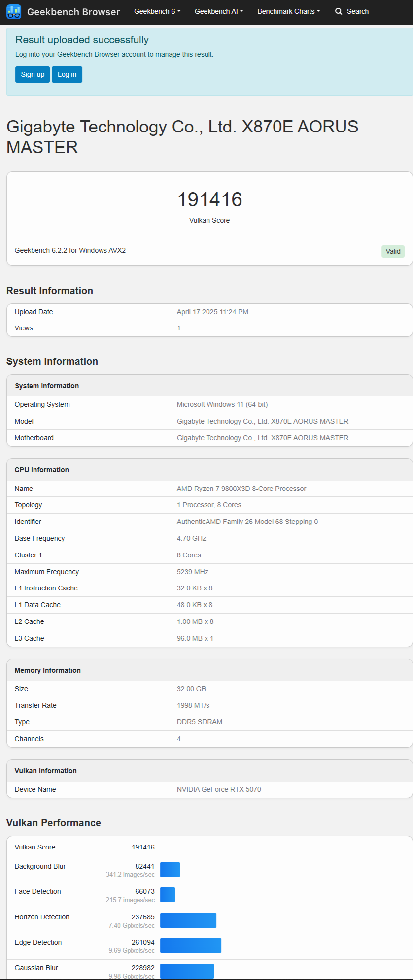Click the Search magnifier icon
This screenshot has height=980, width=413.
339,11
